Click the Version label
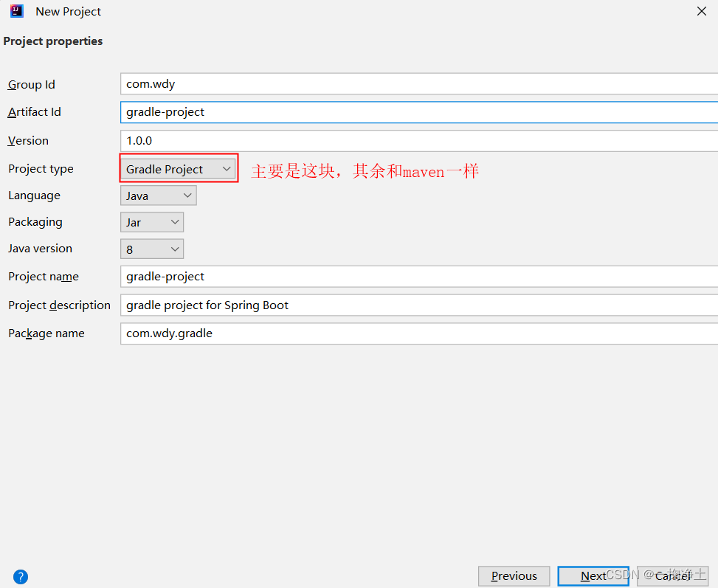 click(x=28, y=141)
